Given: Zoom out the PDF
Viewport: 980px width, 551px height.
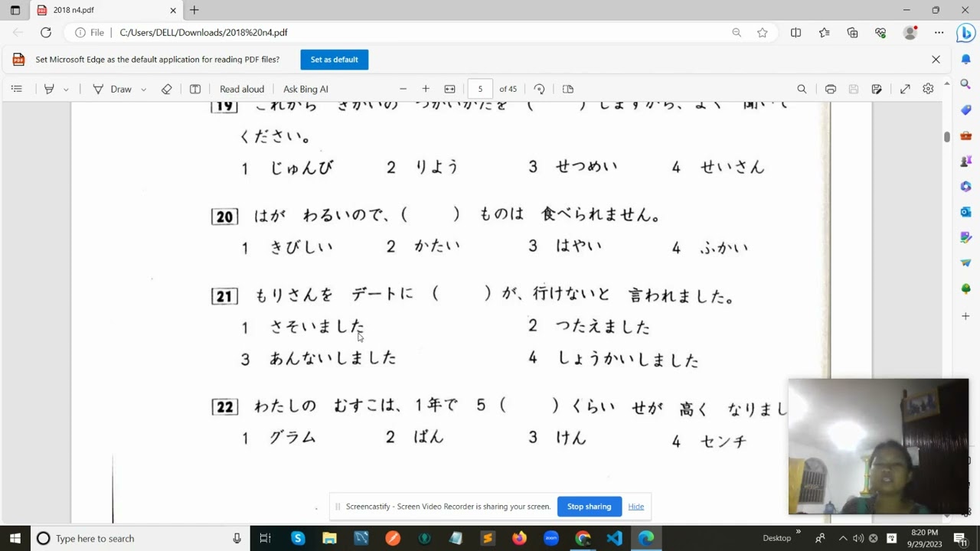Looking at the screenshot, I should coord(403,89).
